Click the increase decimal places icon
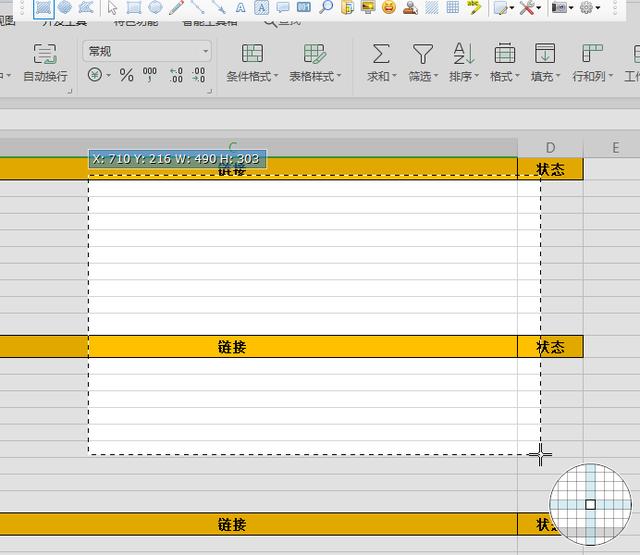 (x=176, y=76)
